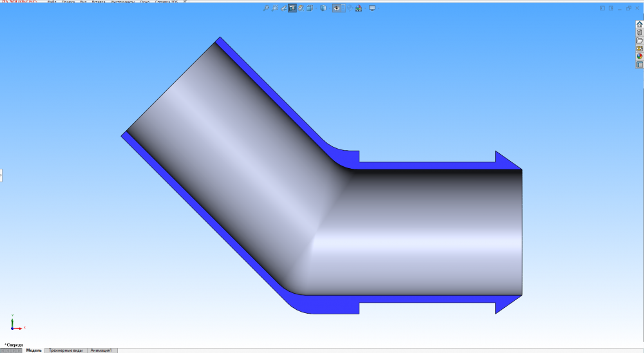This screenshot has height=353, width=644.
Task: Click the Display Style cube icon
Action: (x=323, y=8)
